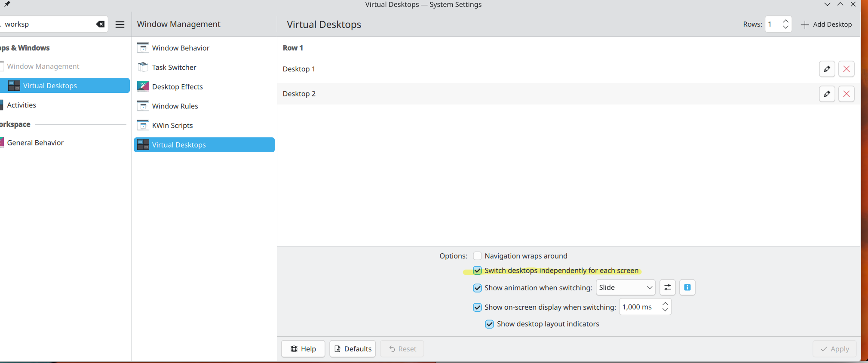
Task: Toggle Show animation when switching
Action: pyautogui.click(x=477, y=288)
